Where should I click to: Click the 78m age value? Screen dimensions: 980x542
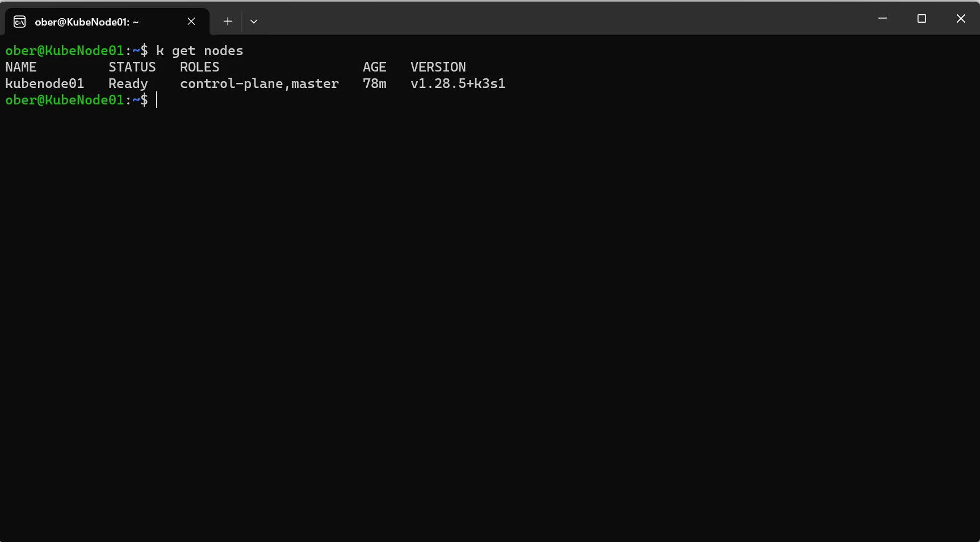click(x=375, y=83)
